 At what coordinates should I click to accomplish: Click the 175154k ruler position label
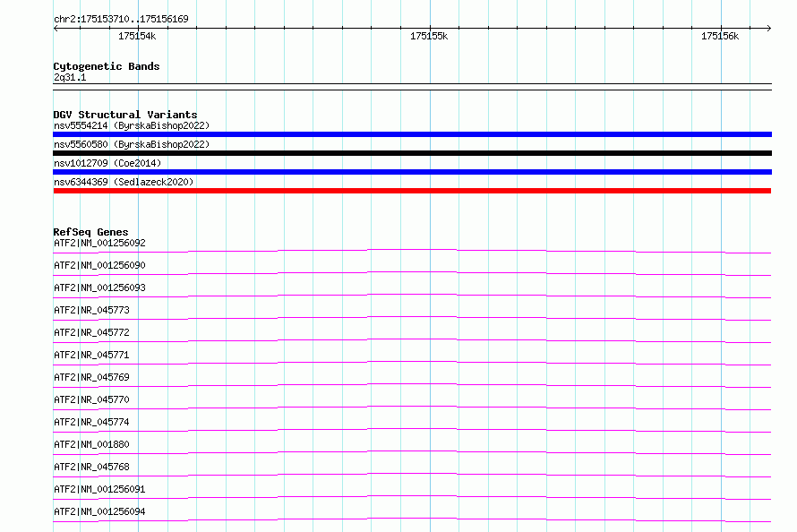coord(137,36)
